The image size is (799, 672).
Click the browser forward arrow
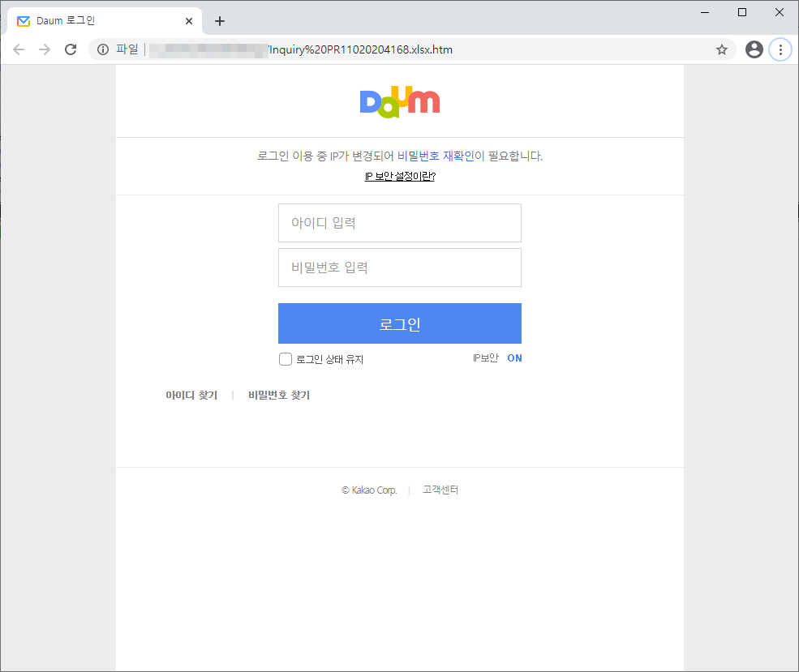(45, 49)
